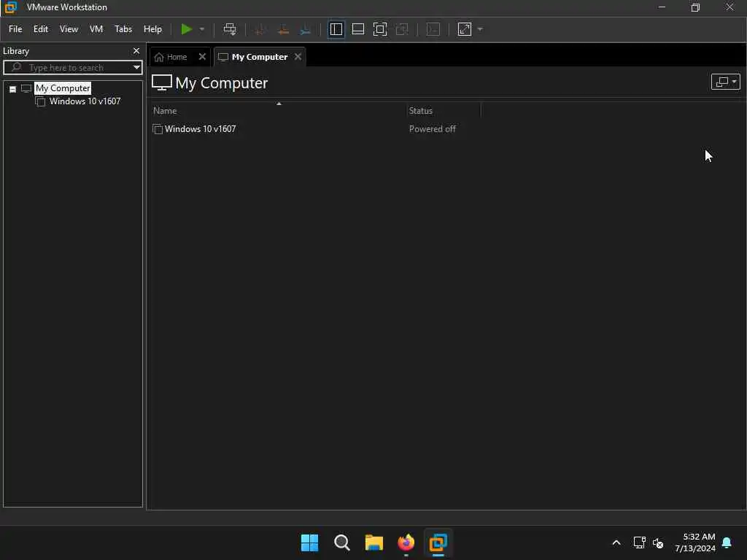
Task: Open the view mode dropdown button
Action: 725,82
